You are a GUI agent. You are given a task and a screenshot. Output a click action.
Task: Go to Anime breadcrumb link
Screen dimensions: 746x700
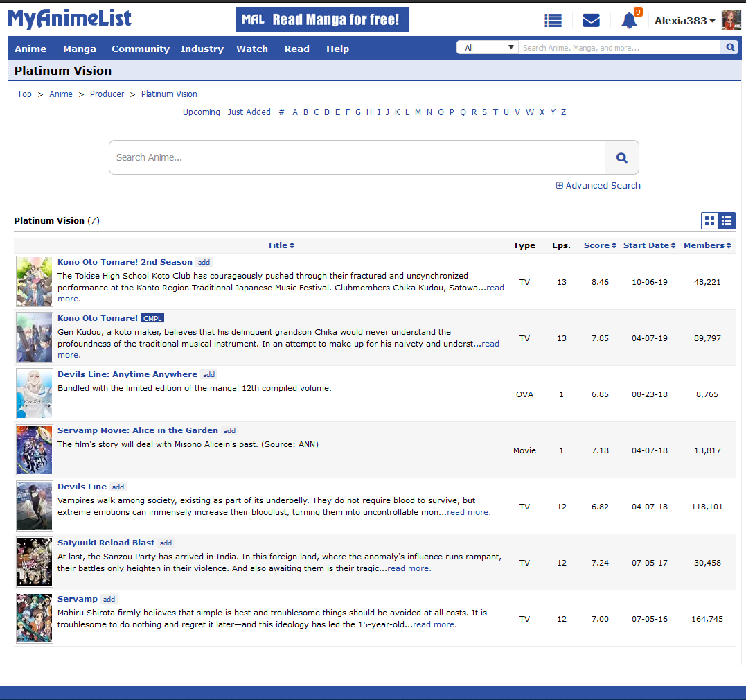[x=61, y=94]
